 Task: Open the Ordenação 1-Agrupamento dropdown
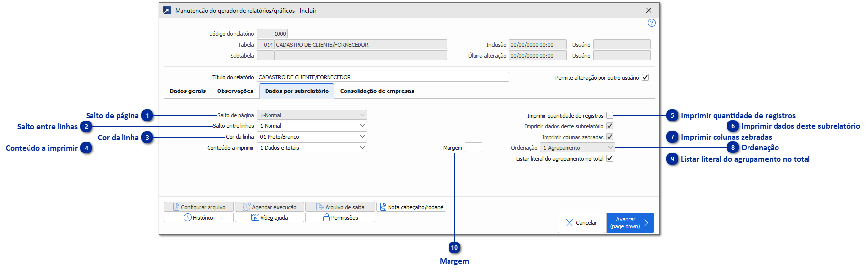pyautogui.click(x=577, y=148)
